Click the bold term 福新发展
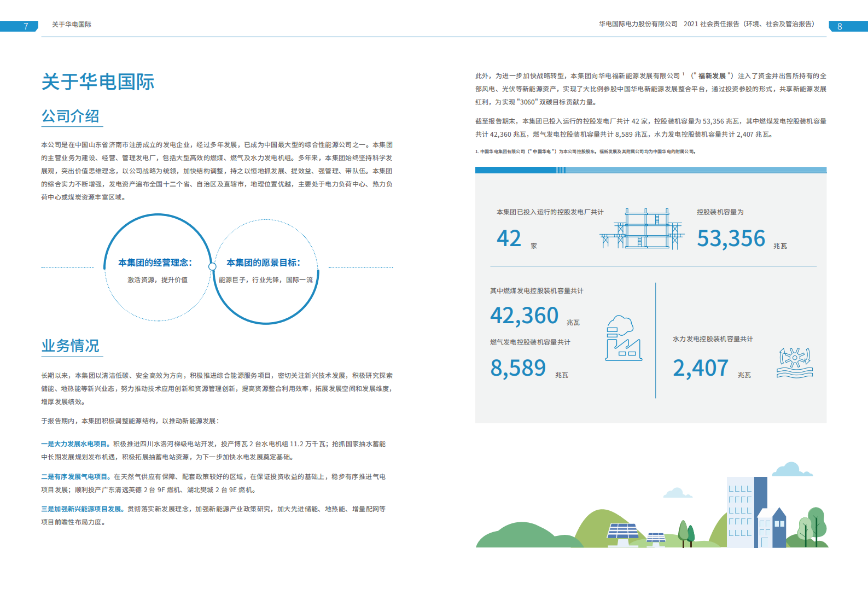Viewport: 868px width, 589px height. pos(712,76)
